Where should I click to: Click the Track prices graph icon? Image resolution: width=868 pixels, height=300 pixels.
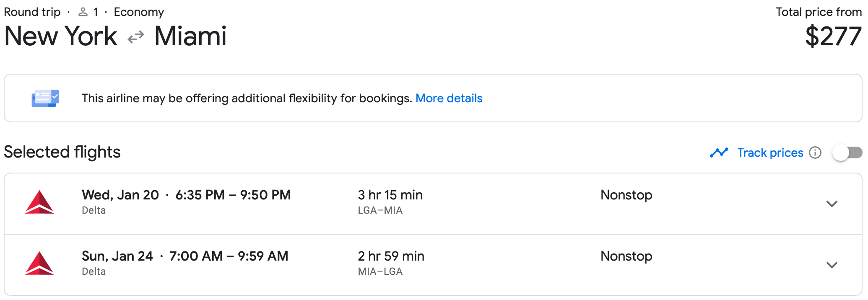[719, 153]
